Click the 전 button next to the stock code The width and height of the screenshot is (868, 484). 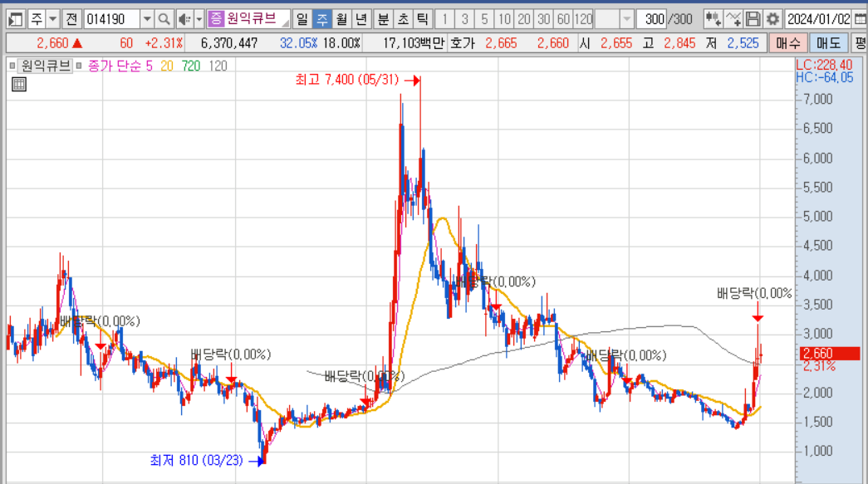(x=71, y=19)
